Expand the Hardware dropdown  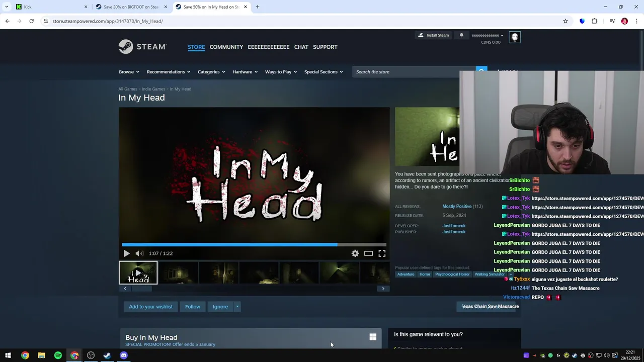(245, 72)
